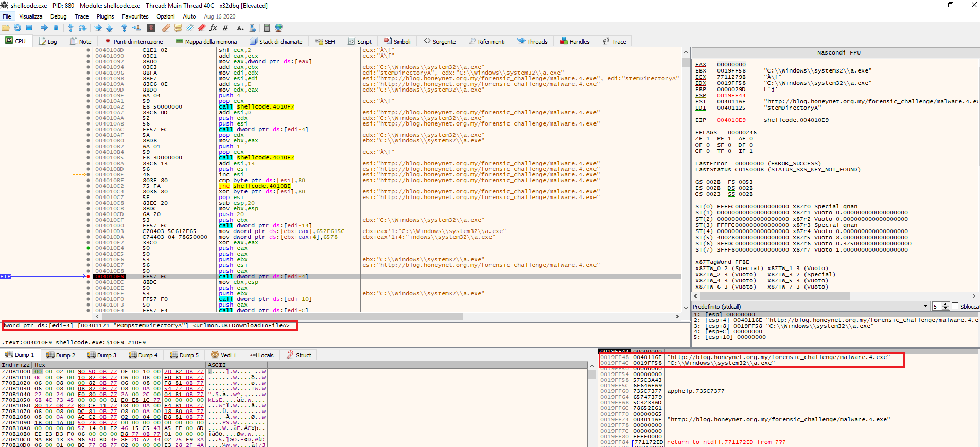Toggle breakpoint dot at address 004010E4
Image resolution: width=980 pixels, height=447 pixels.
click(x=89, y=248)
